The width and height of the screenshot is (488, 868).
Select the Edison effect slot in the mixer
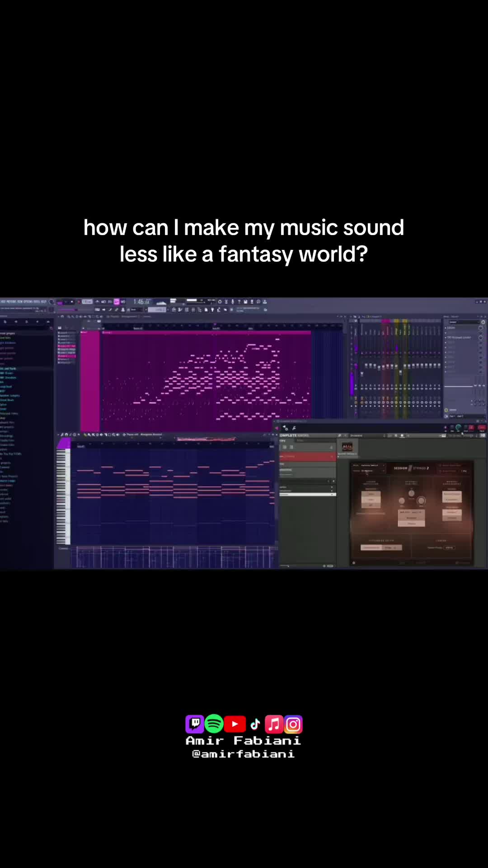(x=461, y=328)
